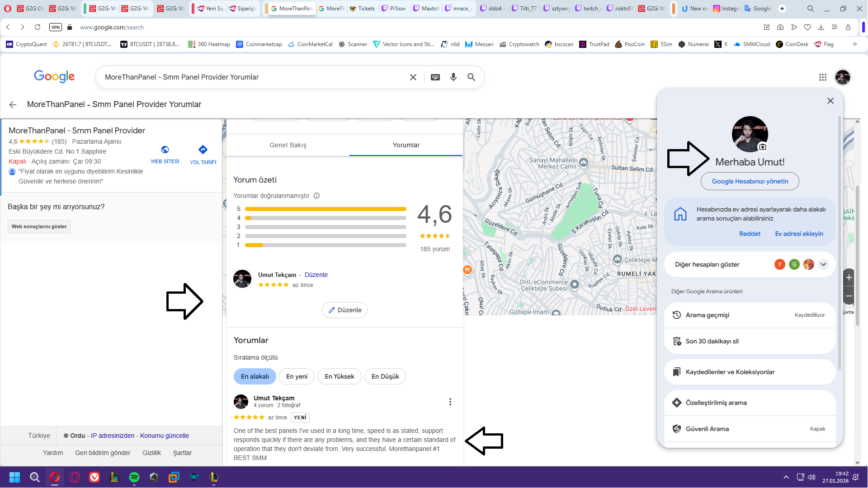Zoom in on the map
The height and width of the screenshot is (488, 868).
point(849,277)
